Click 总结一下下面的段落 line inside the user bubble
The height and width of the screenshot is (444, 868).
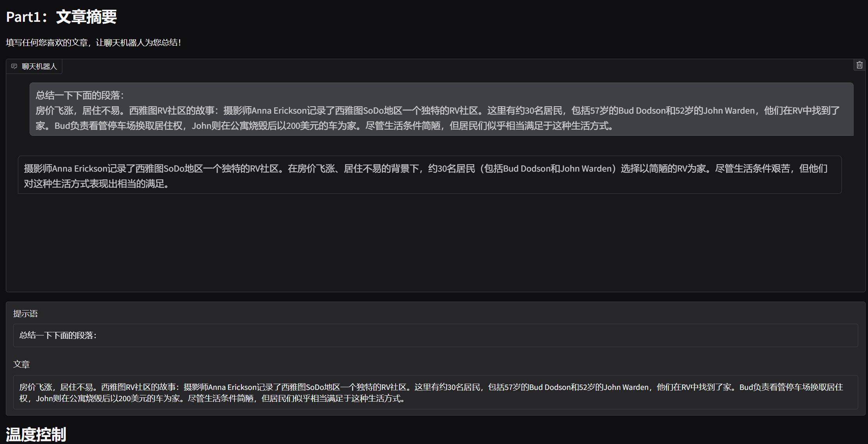(x=79, y=95)
